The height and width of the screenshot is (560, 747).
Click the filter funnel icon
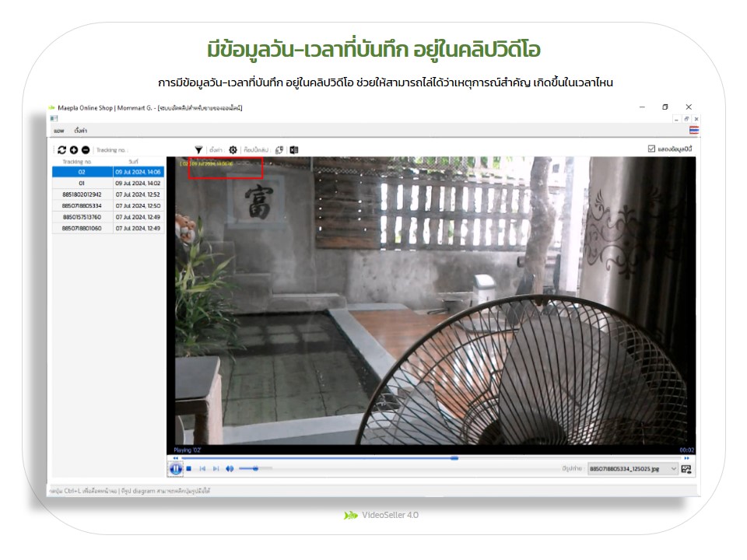[199, 149]
